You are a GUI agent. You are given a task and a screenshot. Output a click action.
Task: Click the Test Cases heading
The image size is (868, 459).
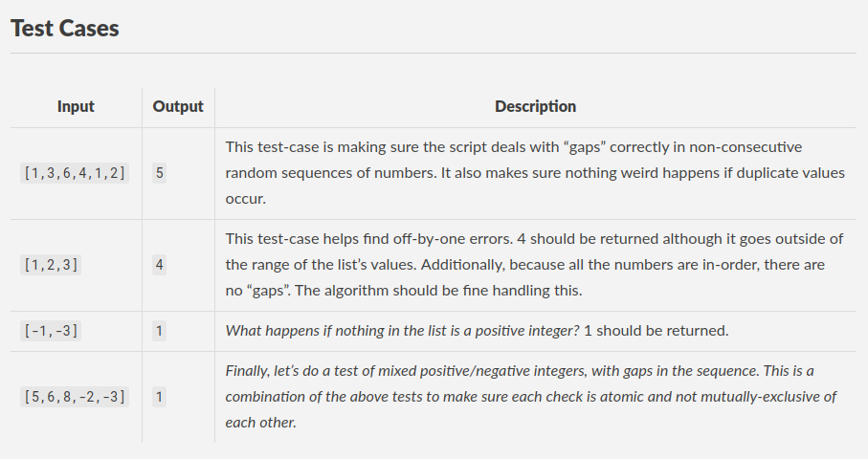(x=65, y=29)
